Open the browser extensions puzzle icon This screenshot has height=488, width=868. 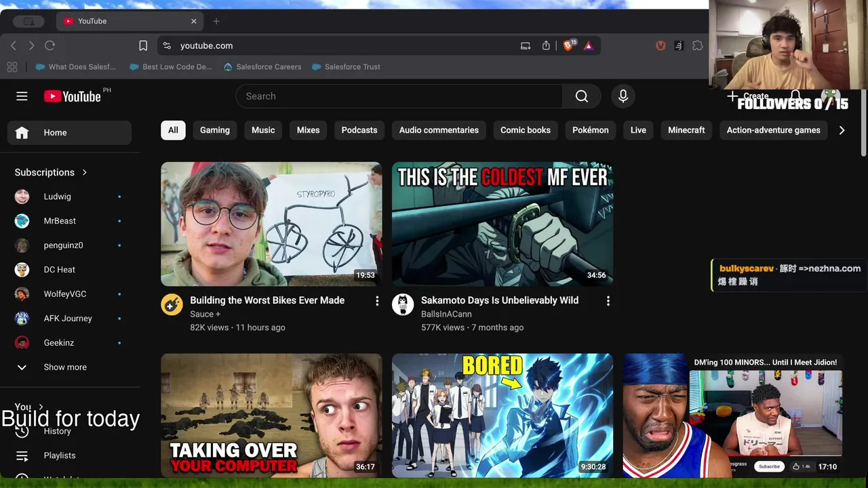click(697, 45)
